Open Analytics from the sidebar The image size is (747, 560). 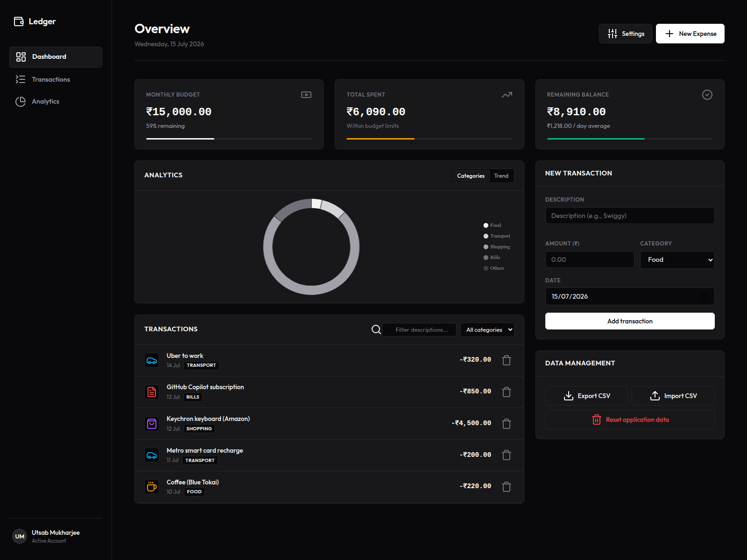pos(56,102)
